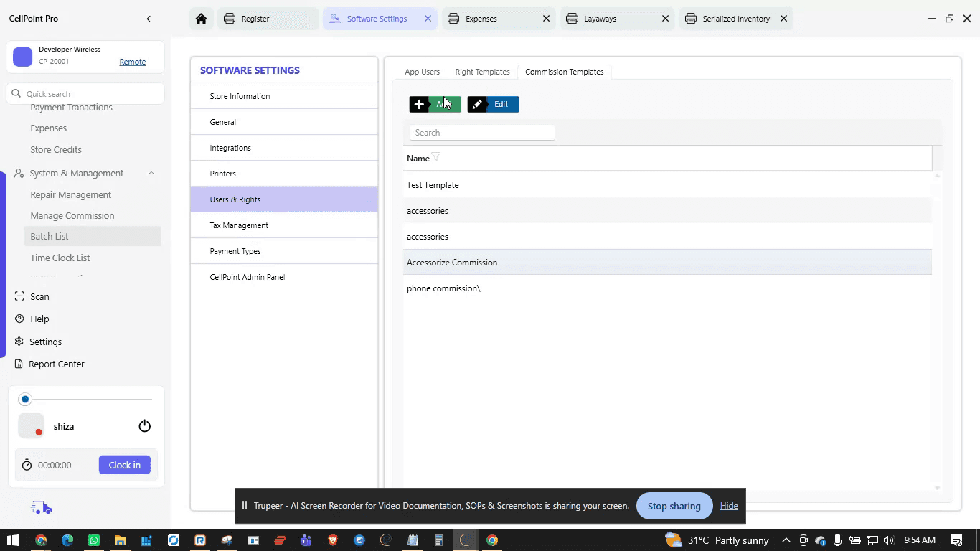
Task: Close the Expenses tab
Action: tap(546, 19)
